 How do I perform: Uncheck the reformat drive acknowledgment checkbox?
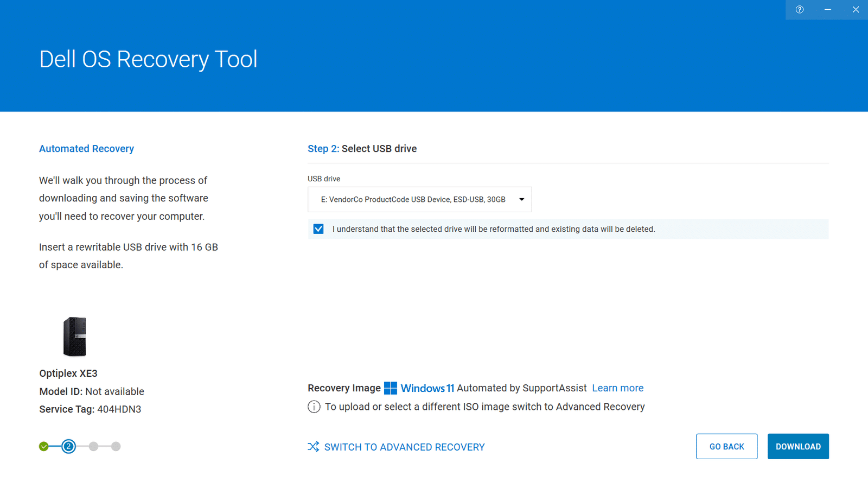point(318,229)
